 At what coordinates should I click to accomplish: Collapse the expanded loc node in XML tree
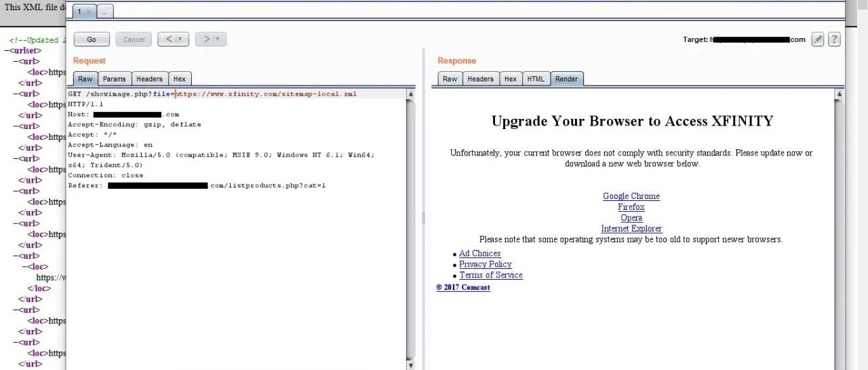(x=25, y=267)
